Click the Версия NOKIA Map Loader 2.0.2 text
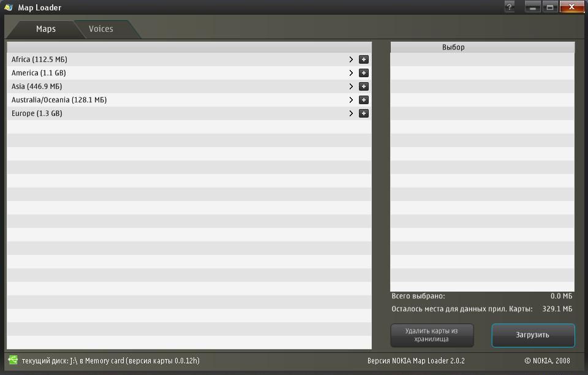This screenshot has width=588, height=375. (416, 361)
